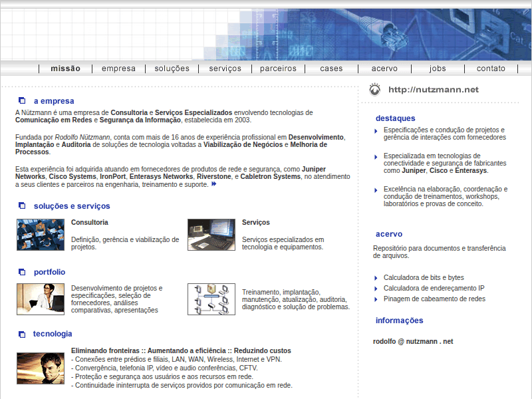
Task: Click the line 'Proteção e segurança aos usuários'
Action: (x=162, y=376)
